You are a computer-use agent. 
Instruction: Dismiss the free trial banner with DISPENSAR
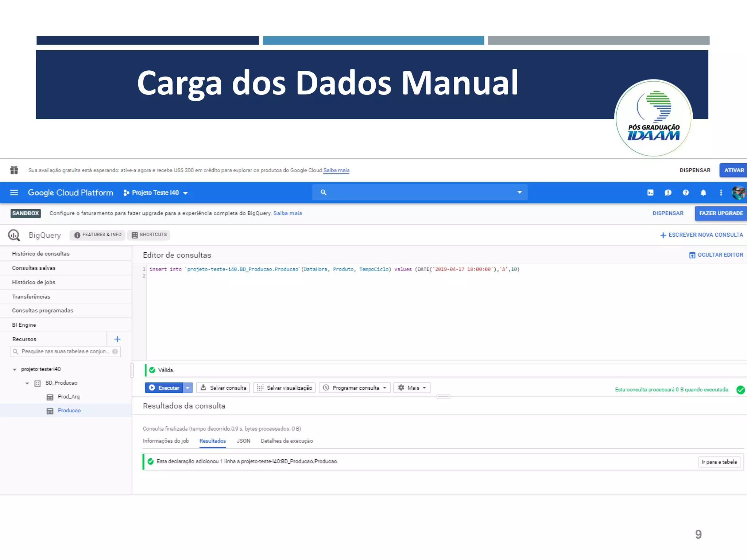(695, 170)
